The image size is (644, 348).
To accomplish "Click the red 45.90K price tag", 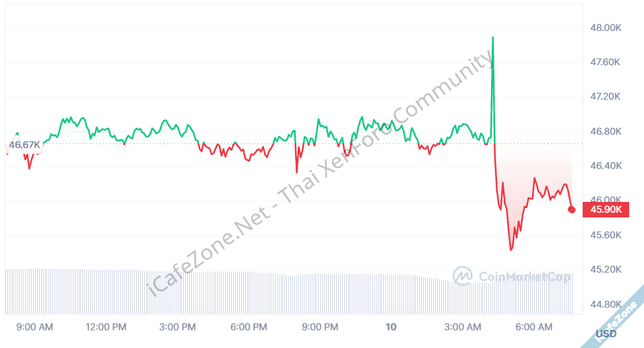I will coord(608,209).
